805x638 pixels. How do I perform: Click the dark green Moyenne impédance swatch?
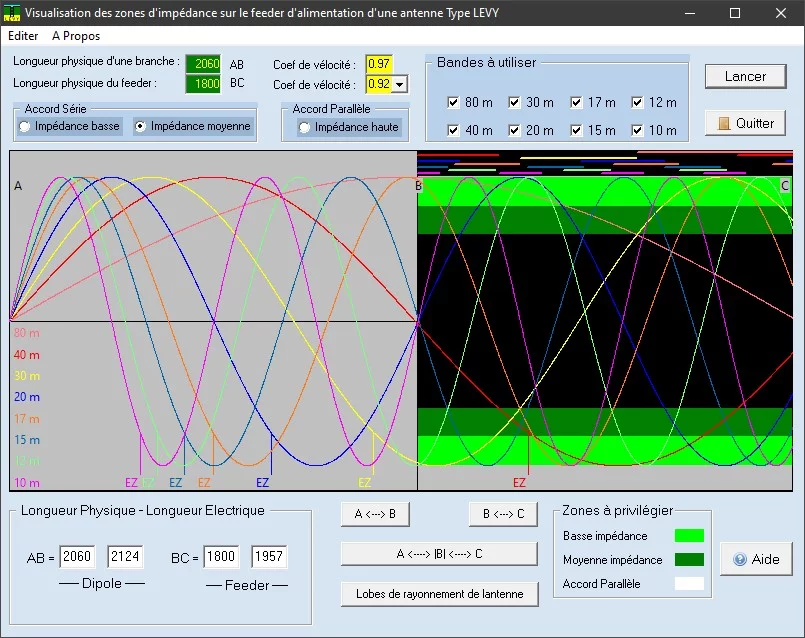pyautogui.click(x=689, y=560)
